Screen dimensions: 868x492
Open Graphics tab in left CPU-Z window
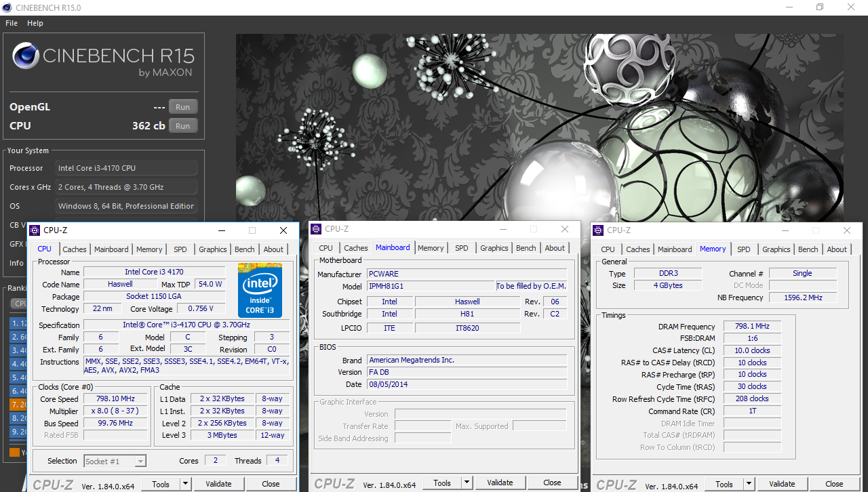[213, 249]
